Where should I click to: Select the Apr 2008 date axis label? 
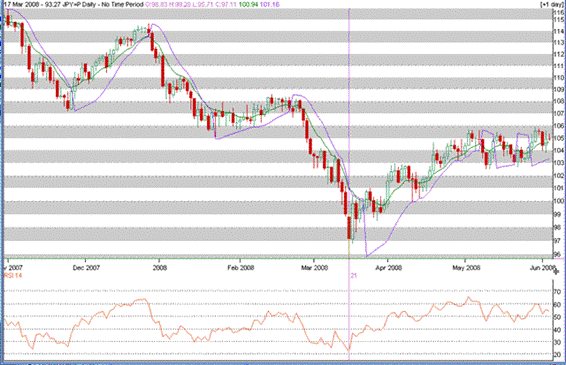tap(388, 268)
